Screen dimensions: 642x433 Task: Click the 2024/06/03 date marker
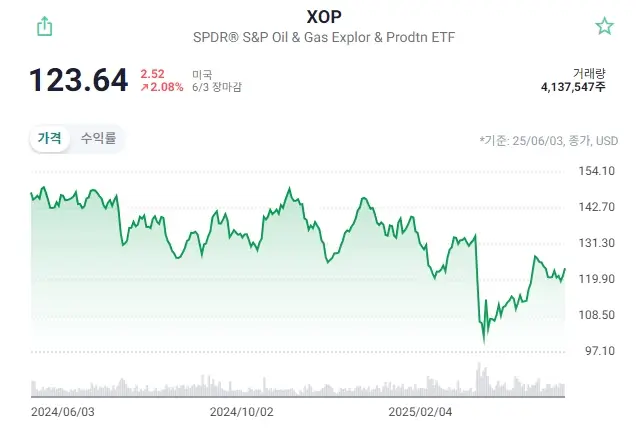(x=62, y=411)
